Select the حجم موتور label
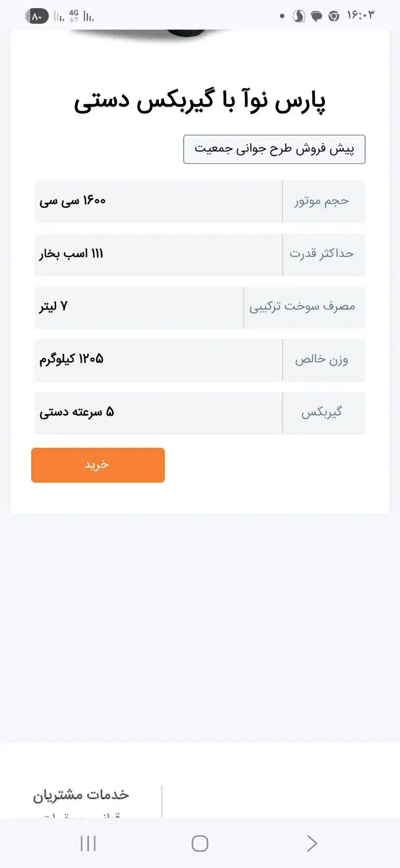This screenshot has height=868, width=400. point(324,201)
